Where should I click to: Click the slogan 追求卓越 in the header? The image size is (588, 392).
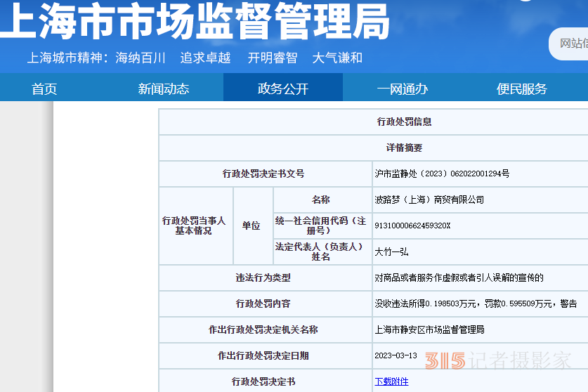coord(205,58)
